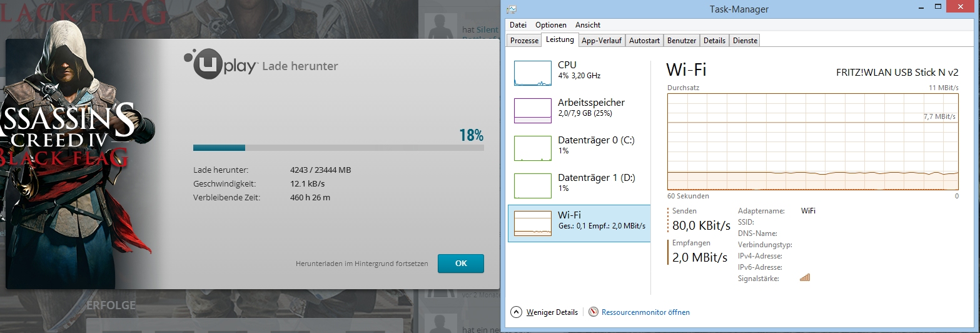Select the Arbeitsspeicher memory entry
The height and width of the screenshot is (333, 980).
[579, 111]
